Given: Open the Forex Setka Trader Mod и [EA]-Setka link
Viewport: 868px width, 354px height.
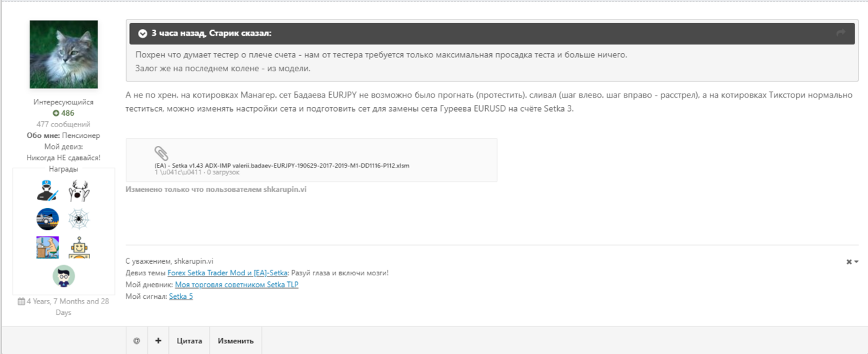Looking at the screenshot, I should click(227, 273).
